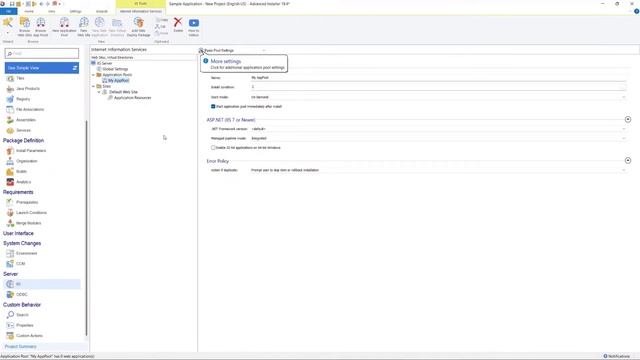The image size is (640, 360).
Task: Open the Start mode dropdown
Action: click(x=438, y=97)
